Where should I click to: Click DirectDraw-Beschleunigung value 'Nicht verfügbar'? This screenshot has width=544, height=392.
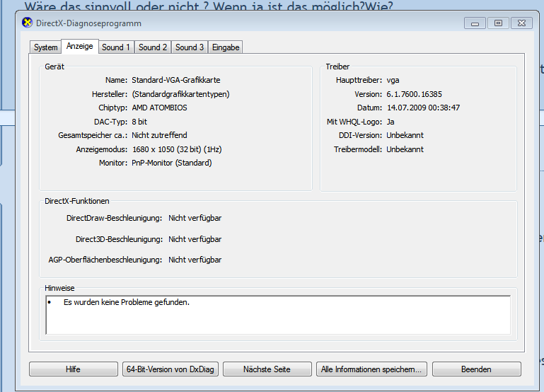(195, 218)
